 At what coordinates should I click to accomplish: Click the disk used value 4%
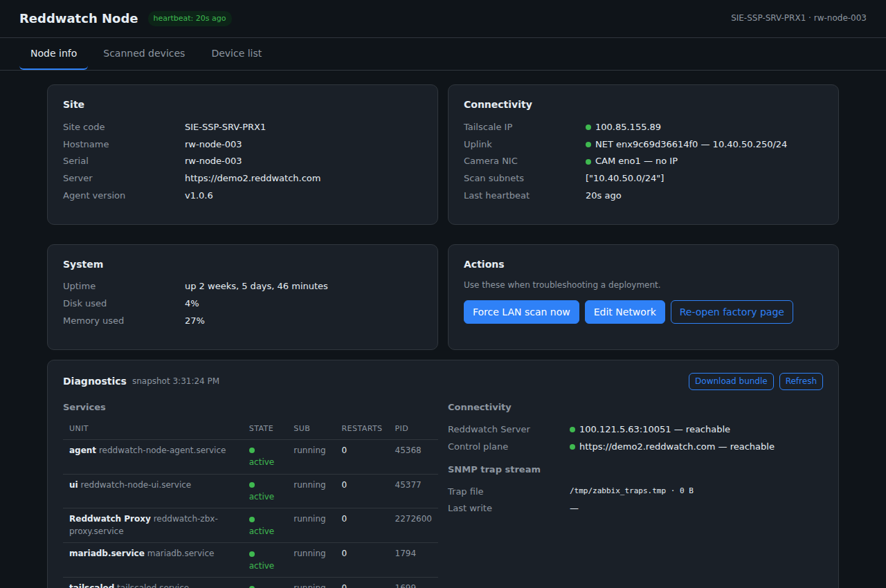[192, 304]
